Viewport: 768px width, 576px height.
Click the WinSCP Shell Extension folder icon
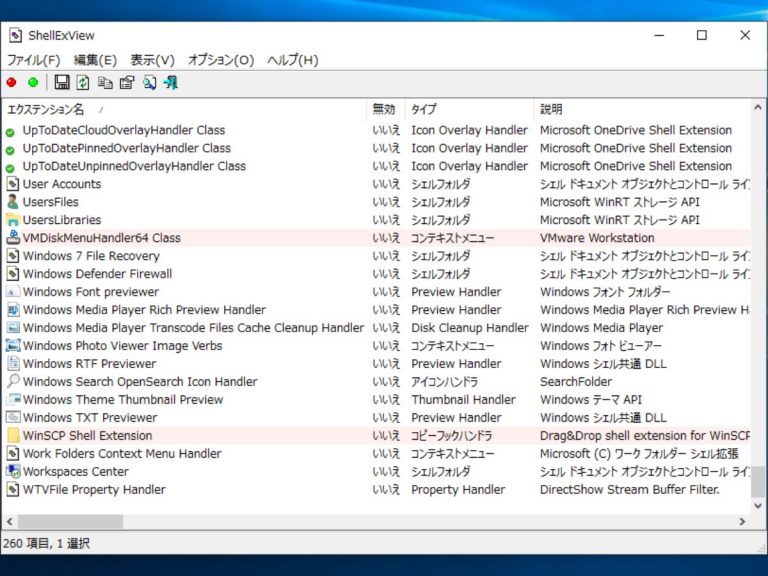(13, 435)
